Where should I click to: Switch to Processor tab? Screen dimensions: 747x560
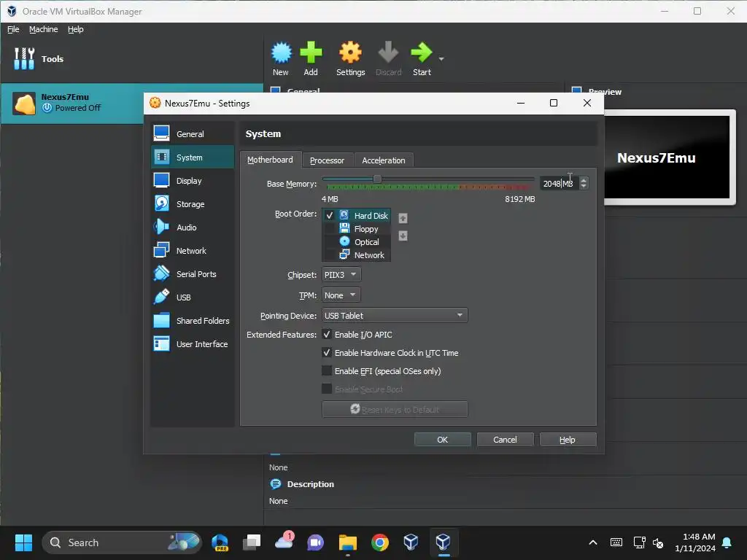[x=328, y=160]
